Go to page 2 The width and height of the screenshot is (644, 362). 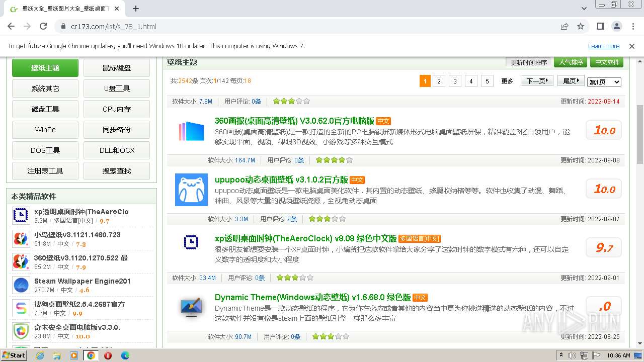(439, 81)
